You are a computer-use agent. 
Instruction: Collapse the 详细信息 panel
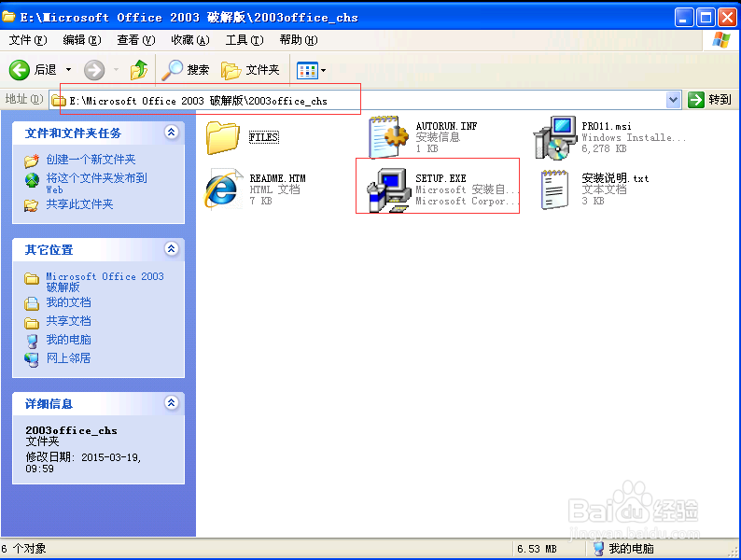172,402
